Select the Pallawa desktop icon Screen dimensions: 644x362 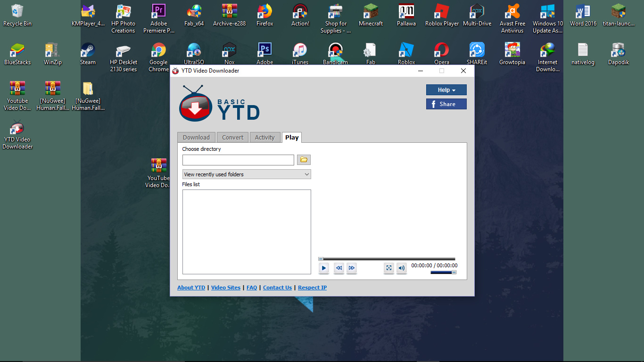[406, 16]
